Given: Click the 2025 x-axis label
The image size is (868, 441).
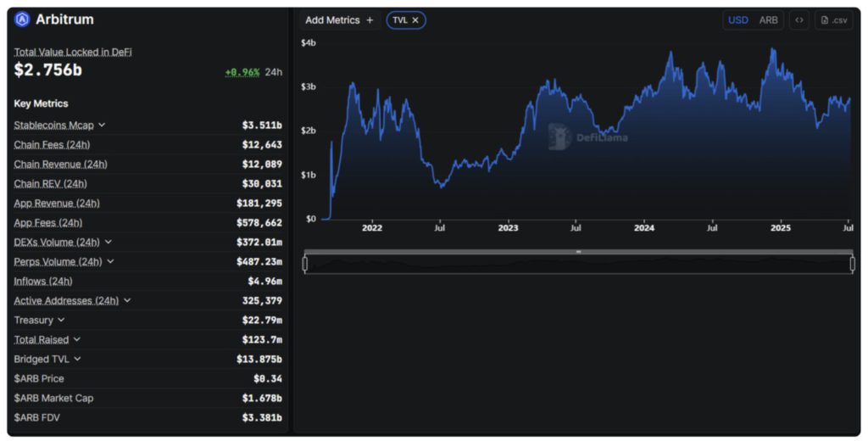Looking at the screenshot, I should pos(781,227).
